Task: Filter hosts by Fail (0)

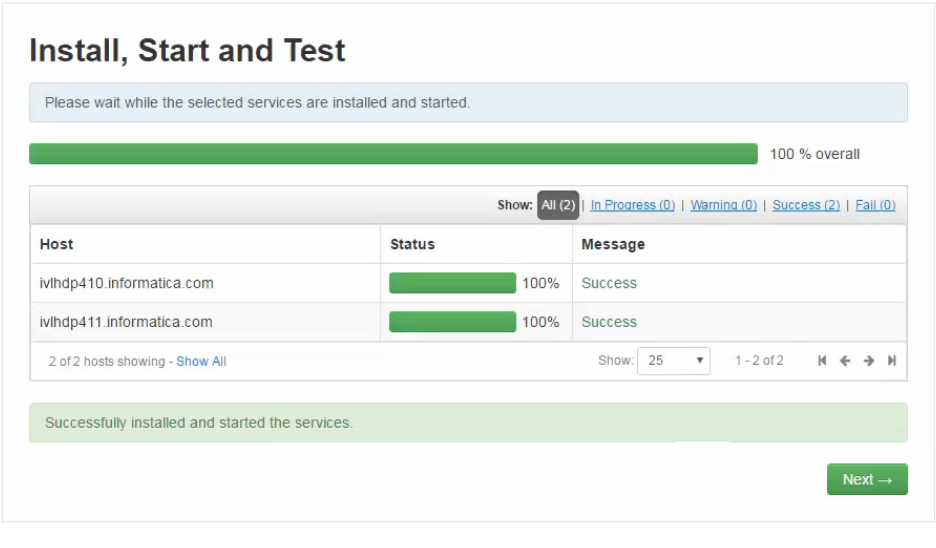Action: pos(875,205)
